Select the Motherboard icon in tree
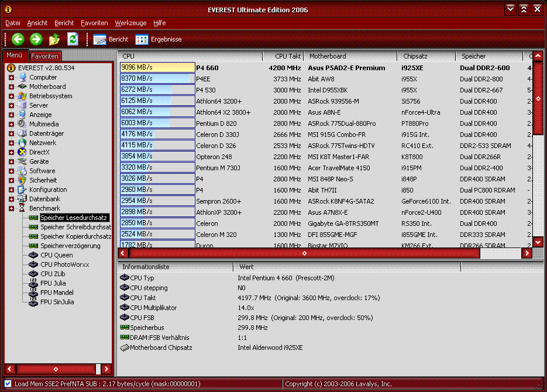Screen dimensions: 547x392 click(x=22, y=86)
